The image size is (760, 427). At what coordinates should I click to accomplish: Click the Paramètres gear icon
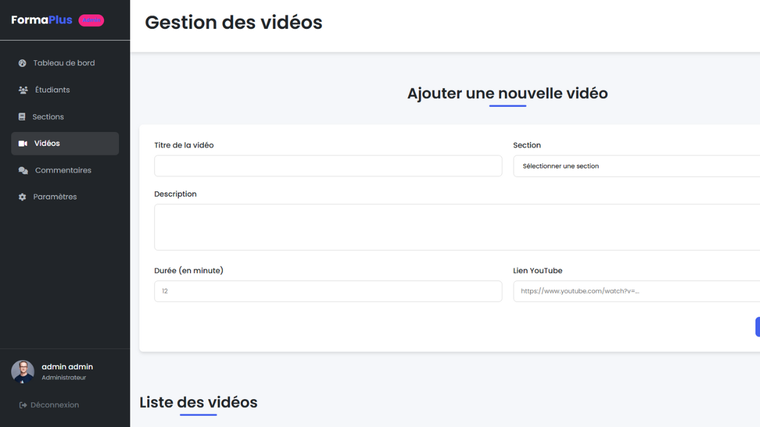[23, 197]
